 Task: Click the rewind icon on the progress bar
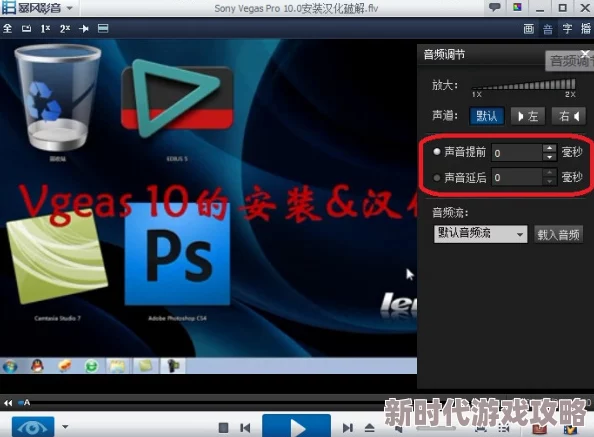click(x=8, y=403)
